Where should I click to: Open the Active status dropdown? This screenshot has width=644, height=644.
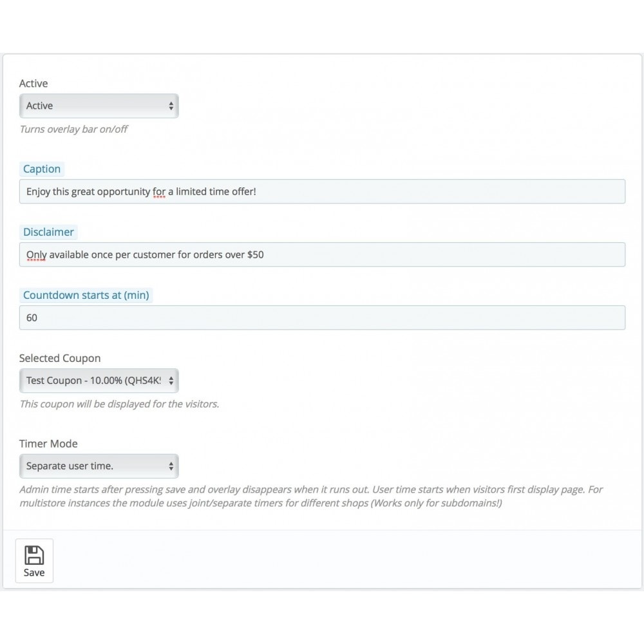[99, 106]
